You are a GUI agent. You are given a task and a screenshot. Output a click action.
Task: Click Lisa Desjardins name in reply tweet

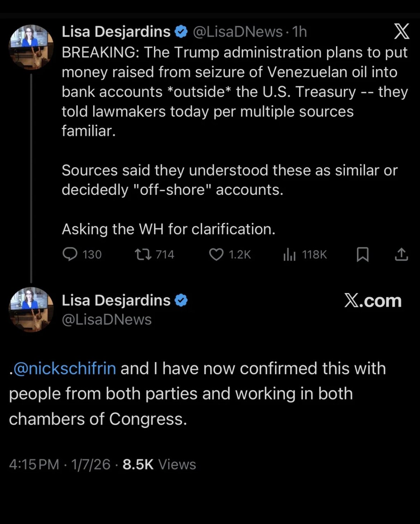(x=116, y=300)
